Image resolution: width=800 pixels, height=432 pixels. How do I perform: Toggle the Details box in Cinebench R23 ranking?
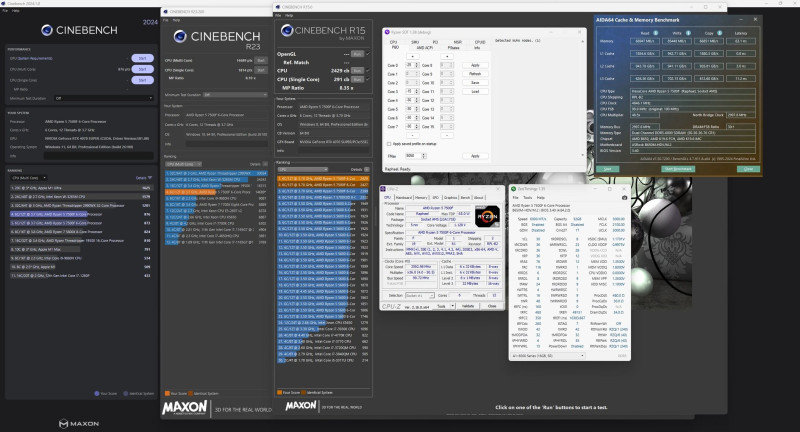[265, 164]
